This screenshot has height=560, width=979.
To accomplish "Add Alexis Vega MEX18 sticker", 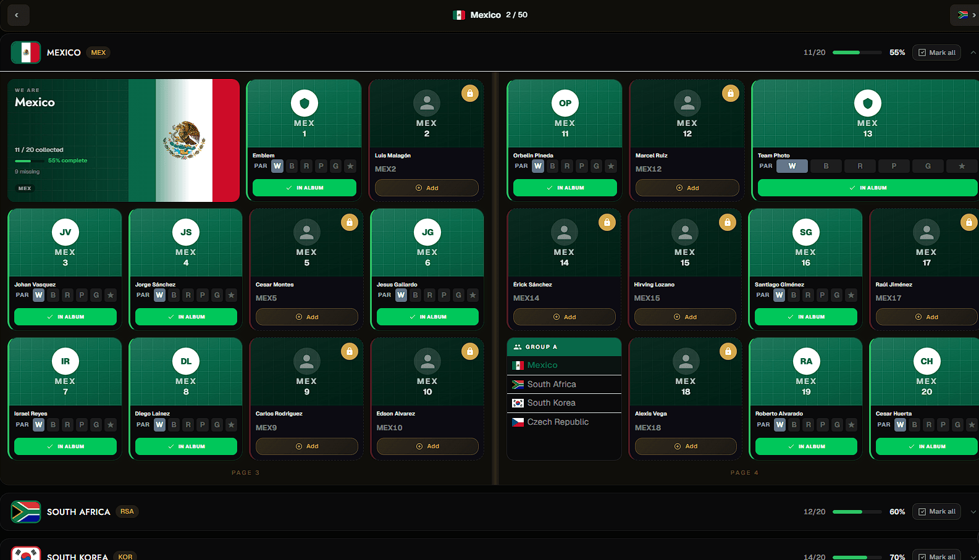I will [686, 446].
